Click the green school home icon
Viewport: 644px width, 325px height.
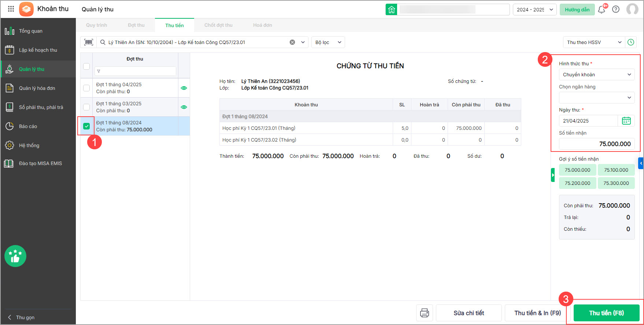tap(391, 10)
